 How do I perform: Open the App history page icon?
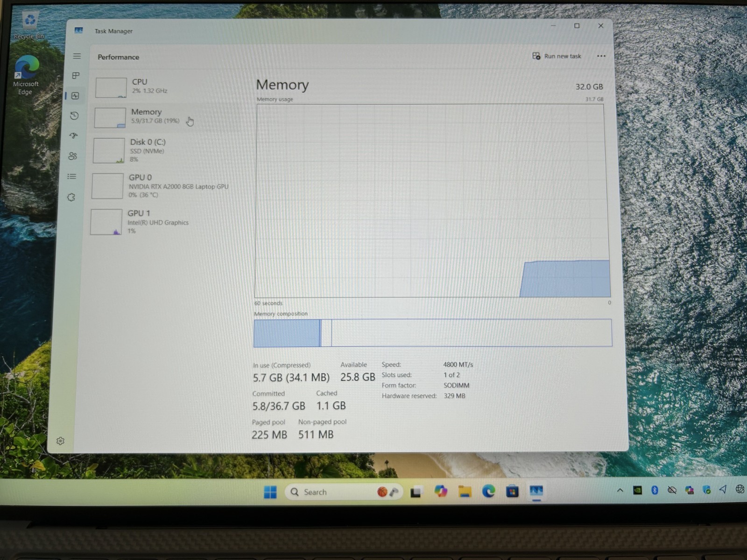(74, 116)
